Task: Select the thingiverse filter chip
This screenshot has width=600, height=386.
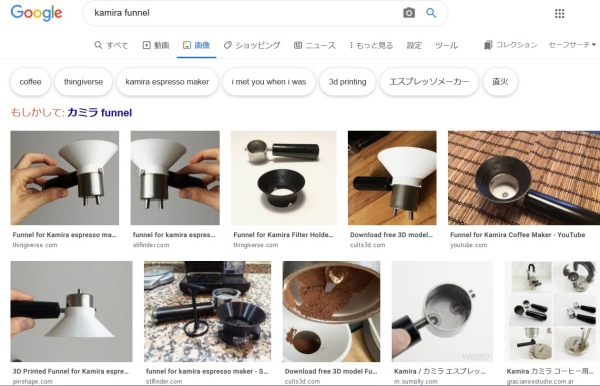Action: pos(83,81)
